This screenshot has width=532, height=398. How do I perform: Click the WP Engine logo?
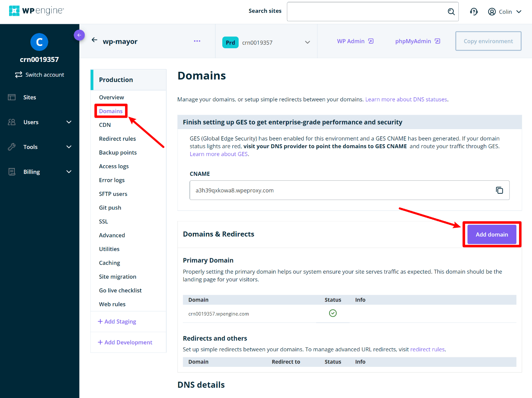[x=36, y=11]
